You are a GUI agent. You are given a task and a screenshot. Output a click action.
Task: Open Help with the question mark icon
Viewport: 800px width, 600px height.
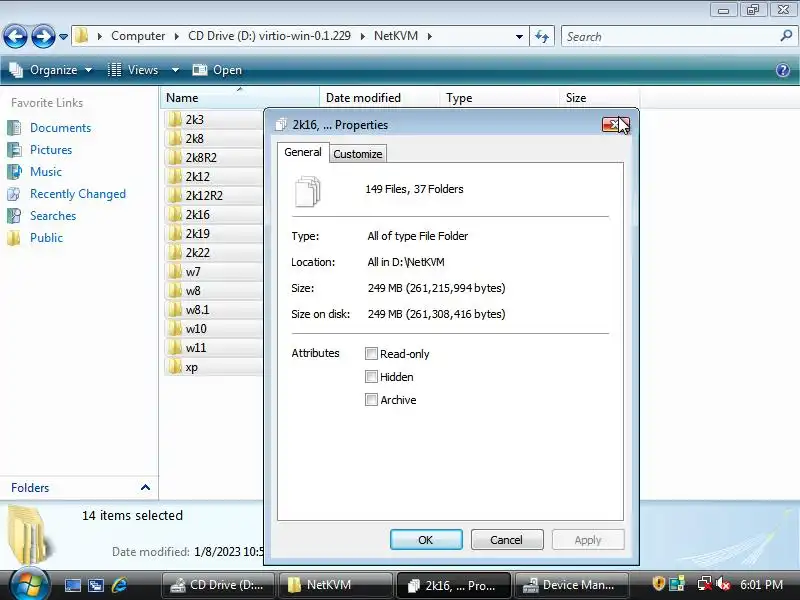click(x=783, y=70)
